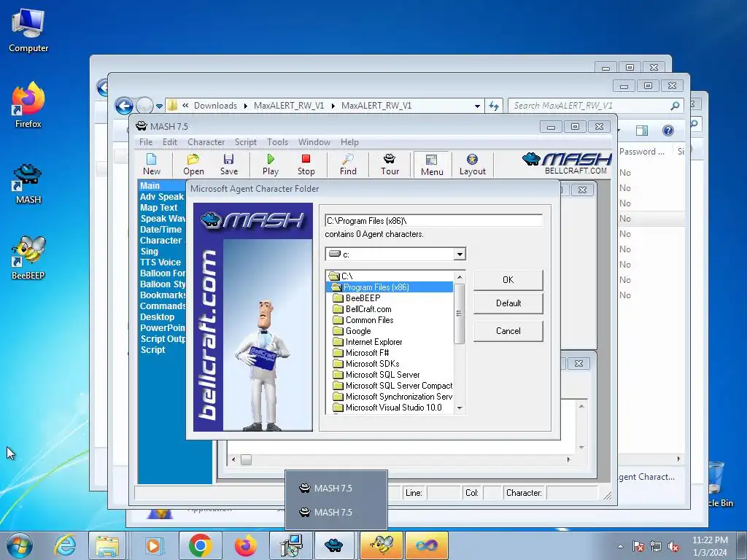
Task: Open the Script menu
Action: 245,142
